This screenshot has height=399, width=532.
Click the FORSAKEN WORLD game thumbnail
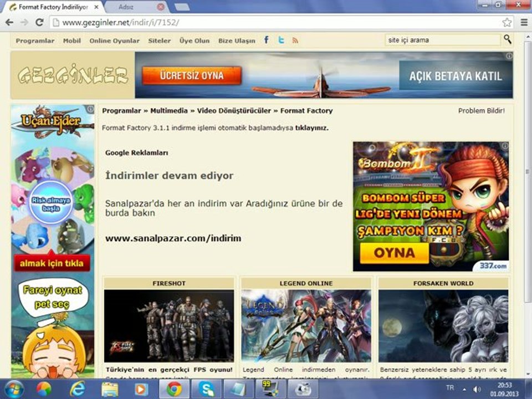(443, 326)
